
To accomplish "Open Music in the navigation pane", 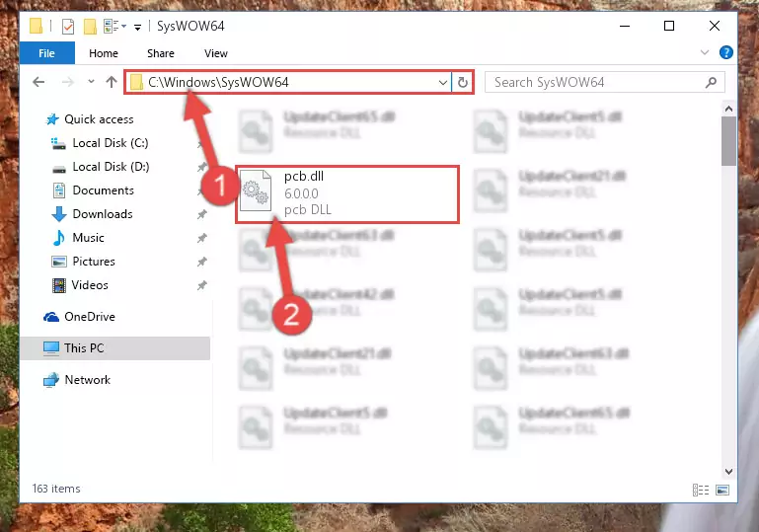I will pyautogui.click(x=78, y=238).
